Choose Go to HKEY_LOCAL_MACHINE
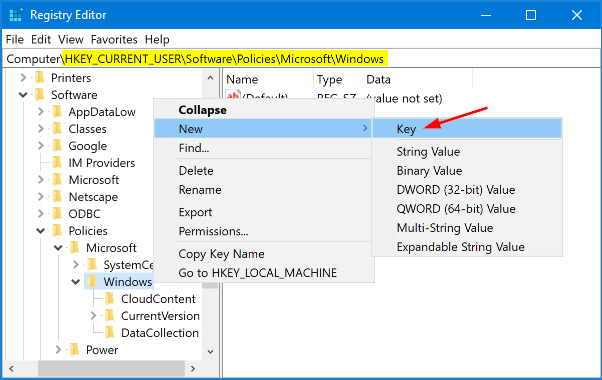This screenshot has height=380, width=602. click(263, 273)
